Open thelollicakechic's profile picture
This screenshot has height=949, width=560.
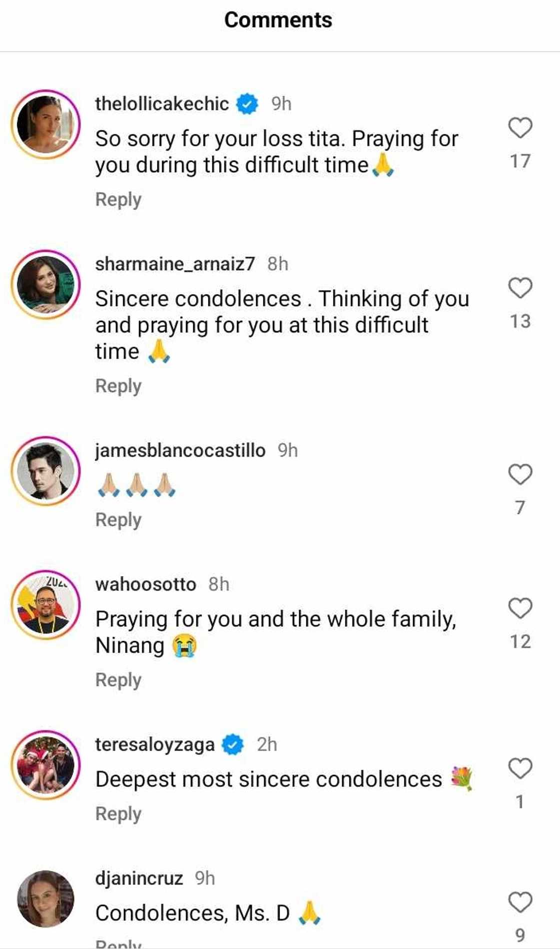[x=45, y=124]
